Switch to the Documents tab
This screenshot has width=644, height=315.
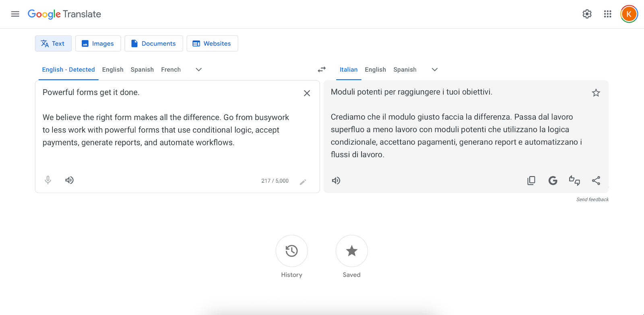coord(154,43)
